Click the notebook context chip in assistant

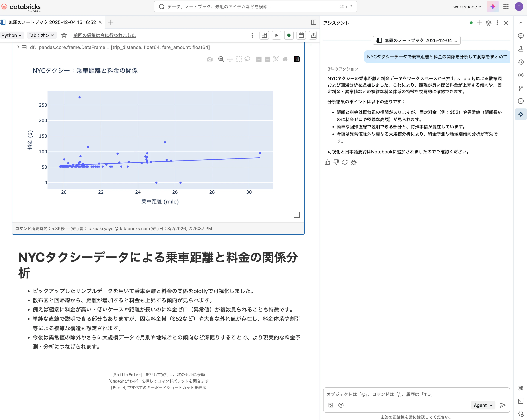(417, 40)
